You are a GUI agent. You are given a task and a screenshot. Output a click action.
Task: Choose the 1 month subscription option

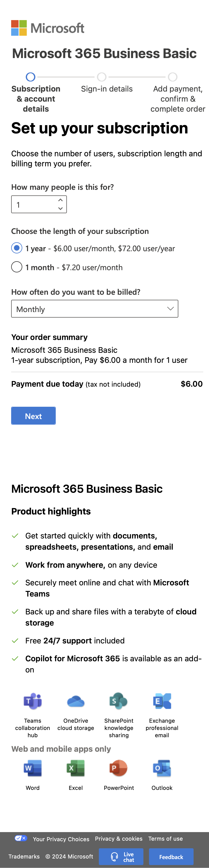[x=17, y=266]
